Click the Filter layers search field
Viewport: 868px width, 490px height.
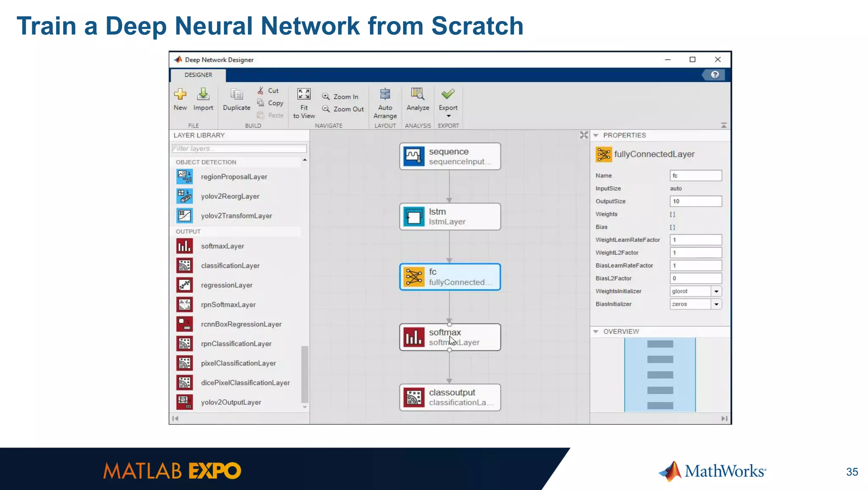(239, 148)
